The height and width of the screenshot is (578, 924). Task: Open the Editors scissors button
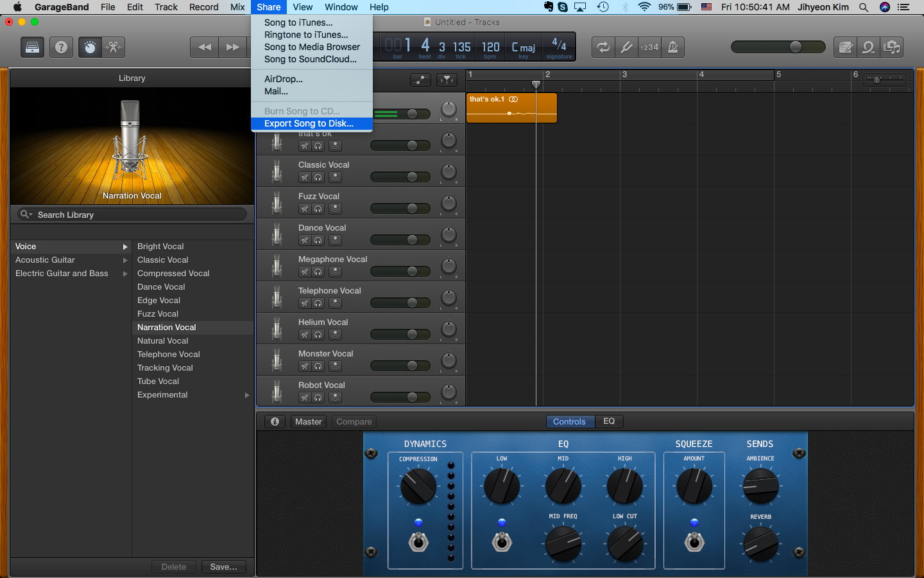click(113, 48)
